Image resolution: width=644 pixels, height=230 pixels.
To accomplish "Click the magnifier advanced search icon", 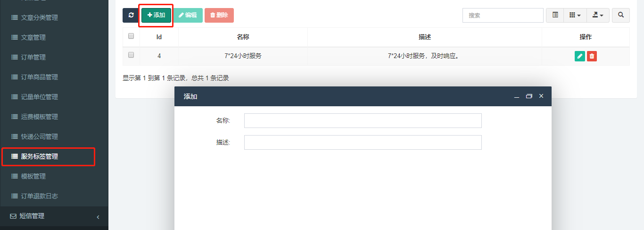I will pyautogui.click(x=620, y=15).
